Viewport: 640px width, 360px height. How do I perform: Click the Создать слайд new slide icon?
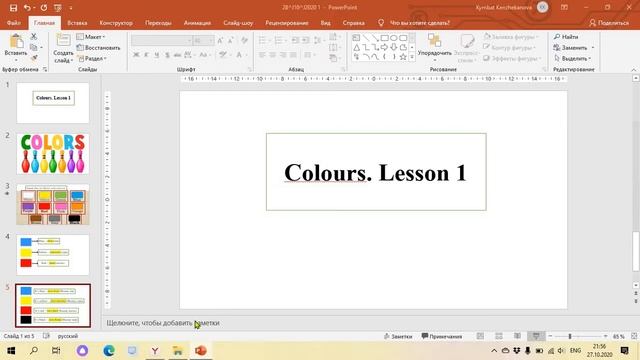point(63,41)
